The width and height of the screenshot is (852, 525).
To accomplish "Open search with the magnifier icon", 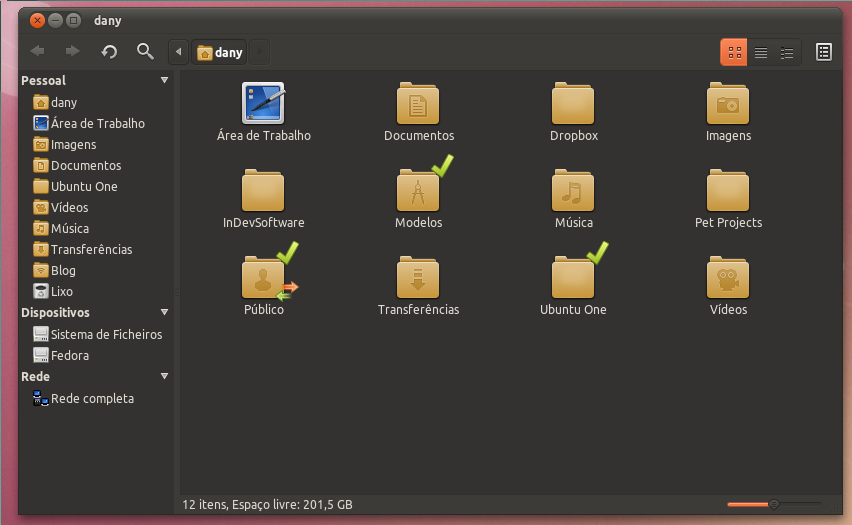I will pyautogui.click(x=145, y=52).
